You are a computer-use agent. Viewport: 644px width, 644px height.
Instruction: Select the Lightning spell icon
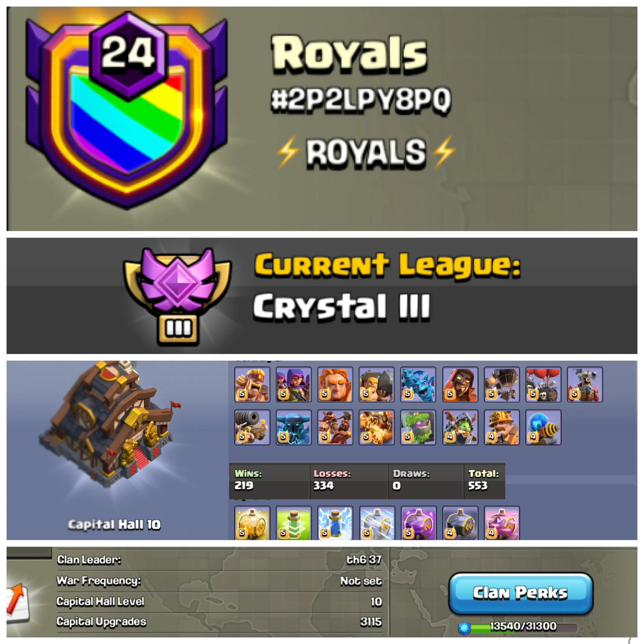click(335, 523)
